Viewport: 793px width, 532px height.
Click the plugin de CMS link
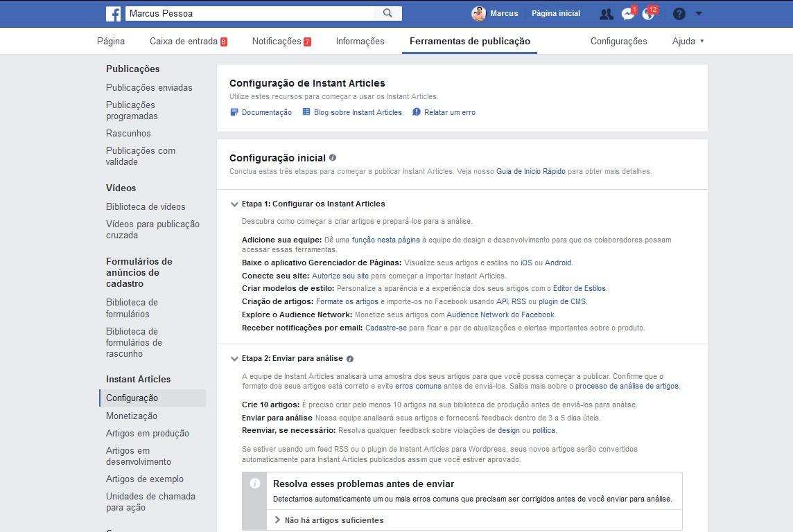pos(562,301)
